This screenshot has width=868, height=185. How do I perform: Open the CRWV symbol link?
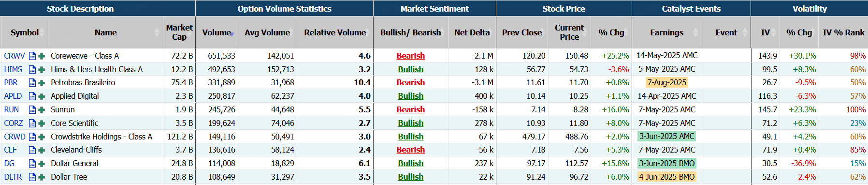coord(14,56)
